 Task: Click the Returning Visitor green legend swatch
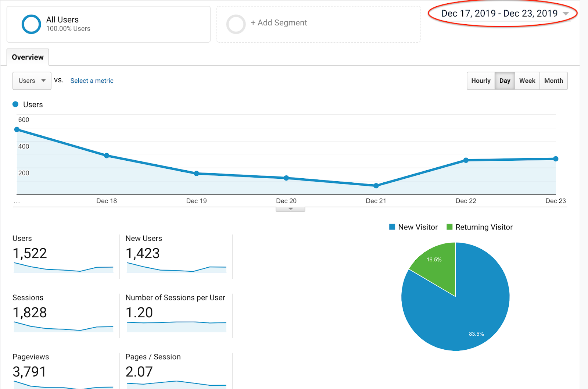click(x=449, y=227)
